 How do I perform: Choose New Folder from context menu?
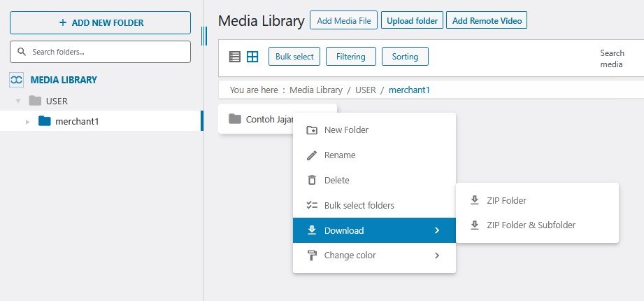point(346,130)
